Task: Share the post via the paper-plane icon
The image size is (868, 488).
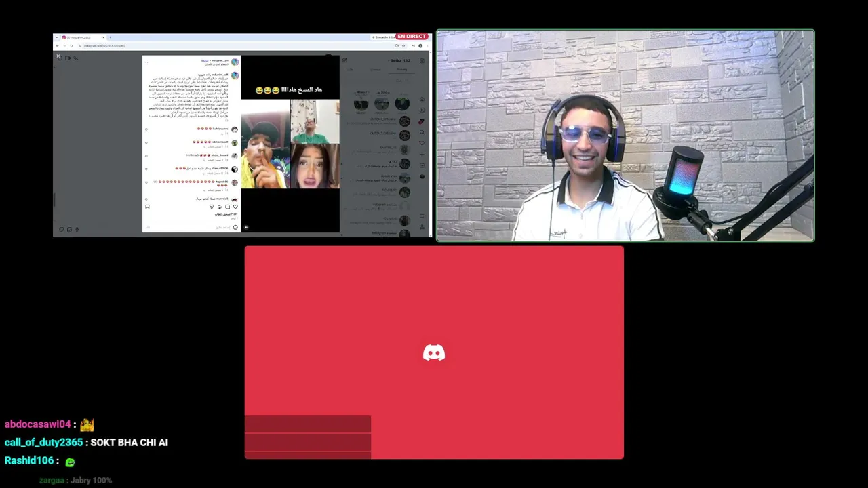Action: 212,207
